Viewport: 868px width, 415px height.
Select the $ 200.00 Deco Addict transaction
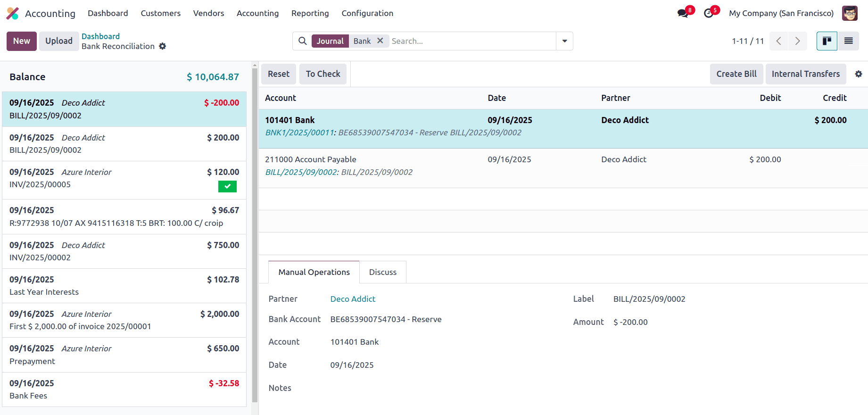point(124,144)
